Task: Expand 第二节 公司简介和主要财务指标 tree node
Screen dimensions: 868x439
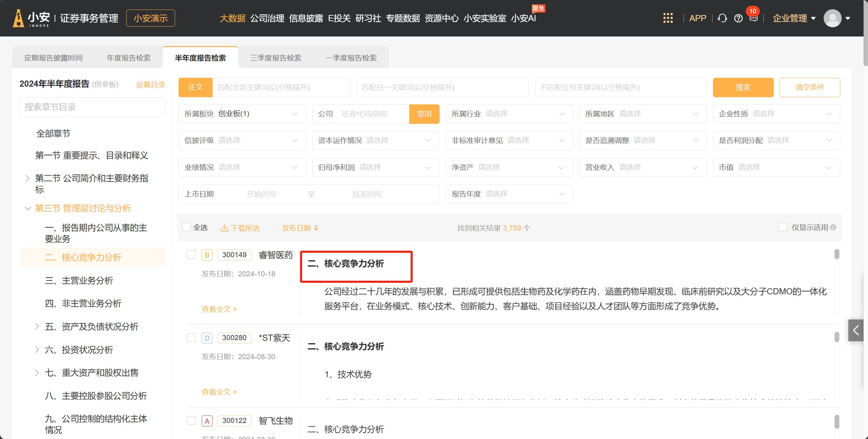Action: [27, 178]
